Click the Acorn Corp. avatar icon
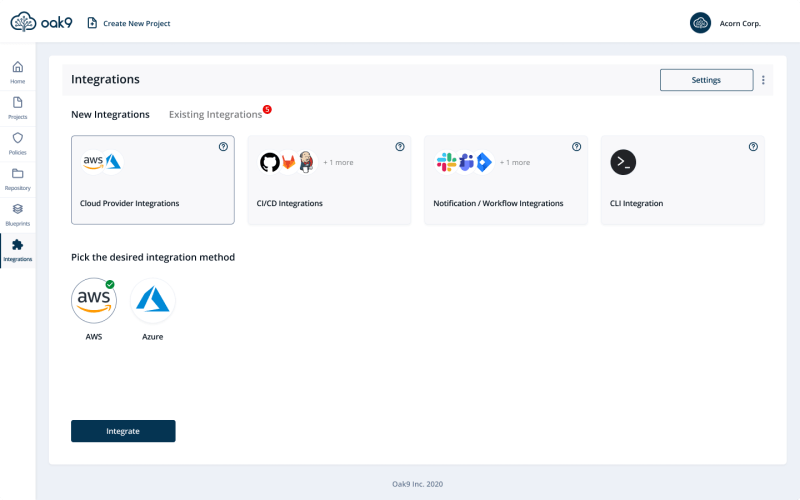800x500 pixels. (x=700, y=23)
